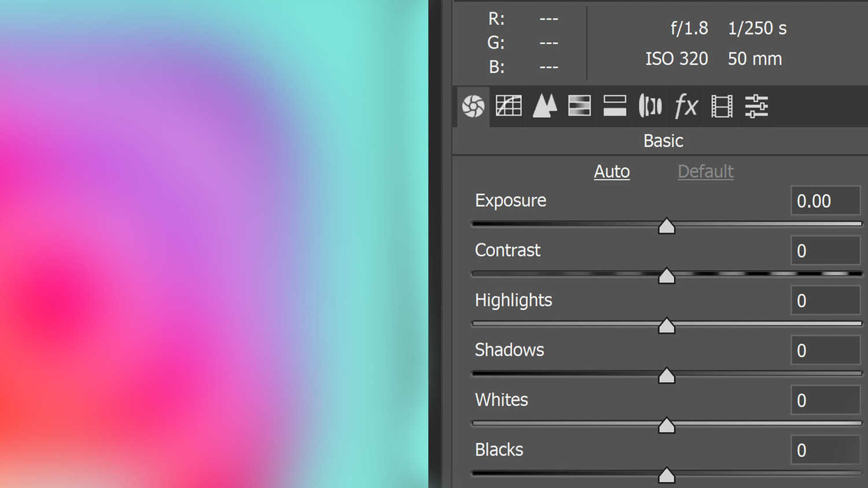The image size is (868, 488).
Task: Switch to the Tone Curve grid icon
Action: [x=509, y=106]
